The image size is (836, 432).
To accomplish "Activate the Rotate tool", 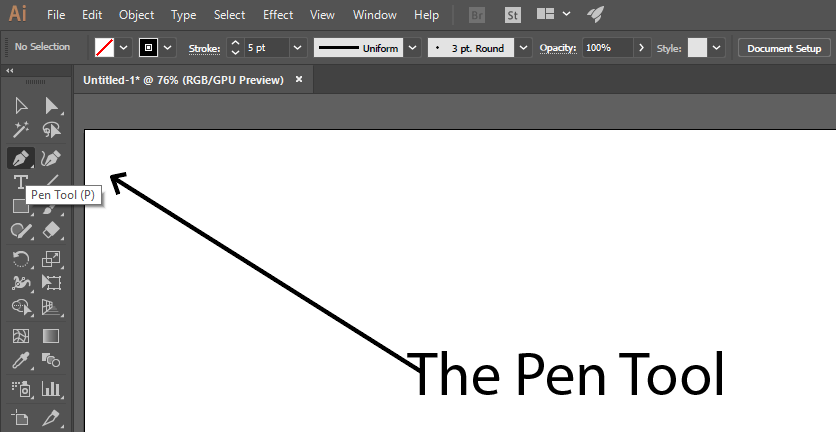I will coord(20,258).
